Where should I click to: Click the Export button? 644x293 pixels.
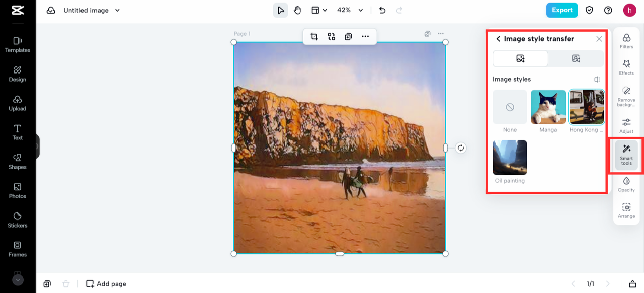tap(562, 10)
